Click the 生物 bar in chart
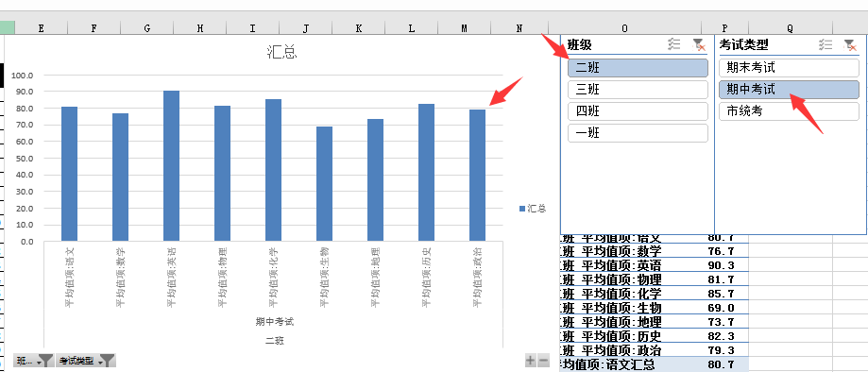Viewport: 868px width, 372px height. pos(324,184)
